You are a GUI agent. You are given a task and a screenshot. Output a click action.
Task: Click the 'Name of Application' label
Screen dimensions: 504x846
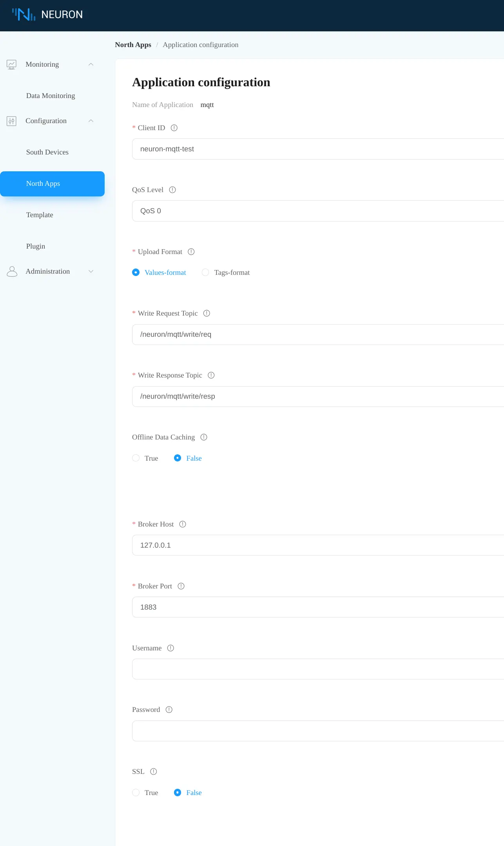coord(163,105)
